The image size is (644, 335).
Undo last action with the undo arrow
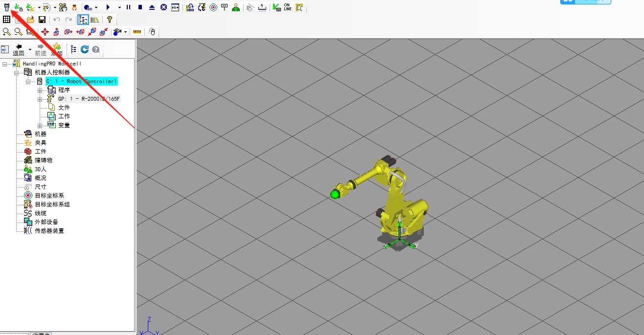[x=57, y=20]
